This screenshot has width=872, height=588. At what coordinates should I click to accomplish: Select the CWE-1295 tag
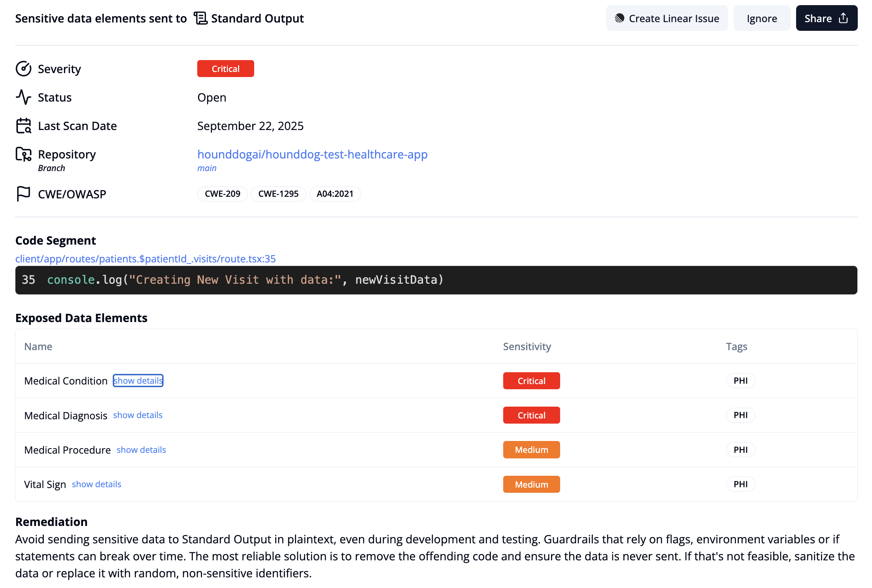pyautogui.click(x=278, y=194)
